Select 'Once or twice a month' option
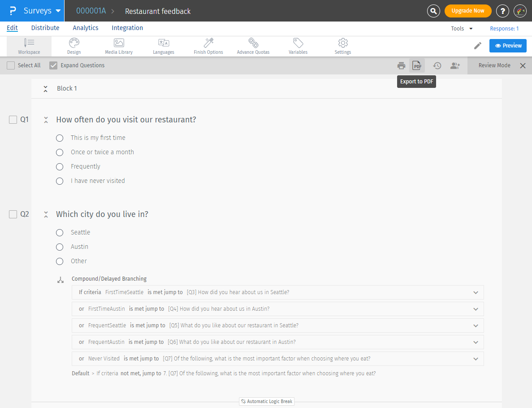 (60, 152)
